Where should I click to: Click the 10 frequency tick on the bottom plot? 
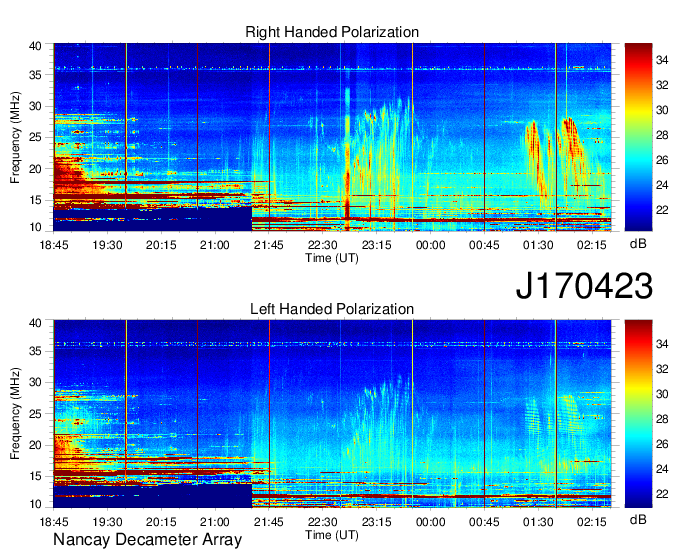click(x=36, y=504)
